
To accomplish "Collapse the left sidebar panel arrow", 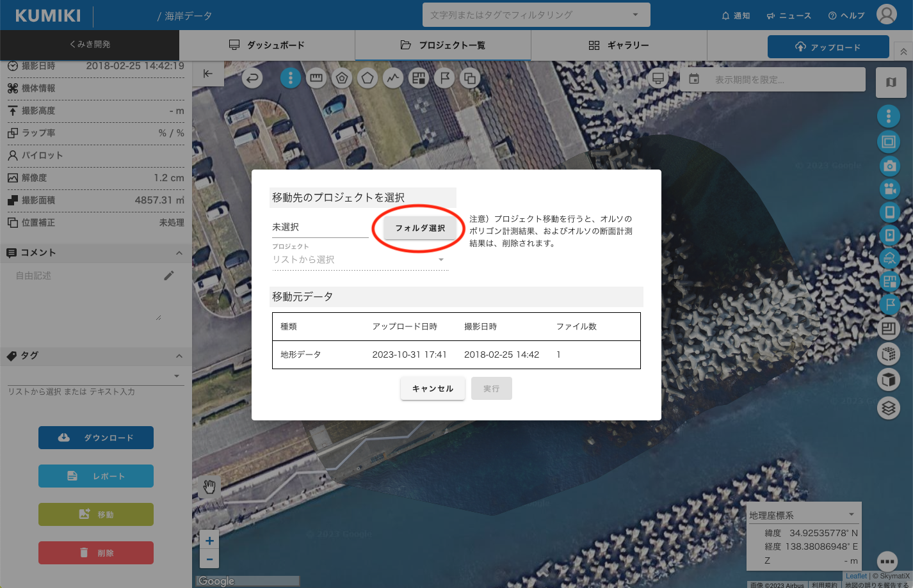I will click(x=207, y=74).
